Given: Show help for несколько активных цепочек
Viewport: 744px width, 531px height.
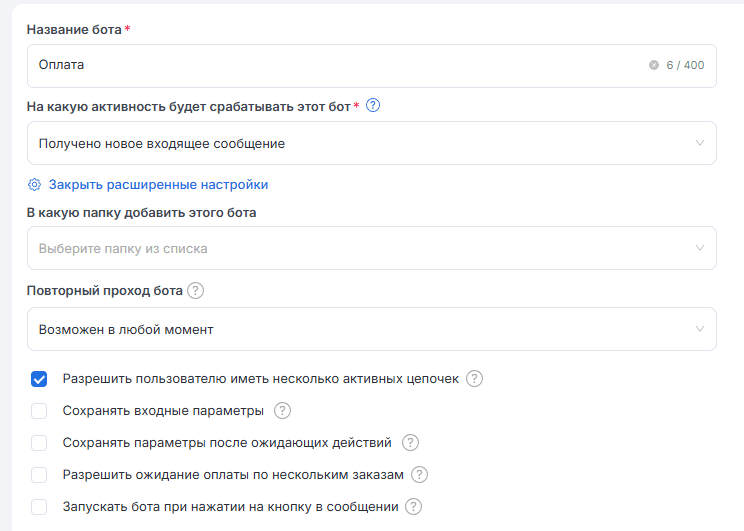Looking at the screenshot, I should tap(474, 379).
